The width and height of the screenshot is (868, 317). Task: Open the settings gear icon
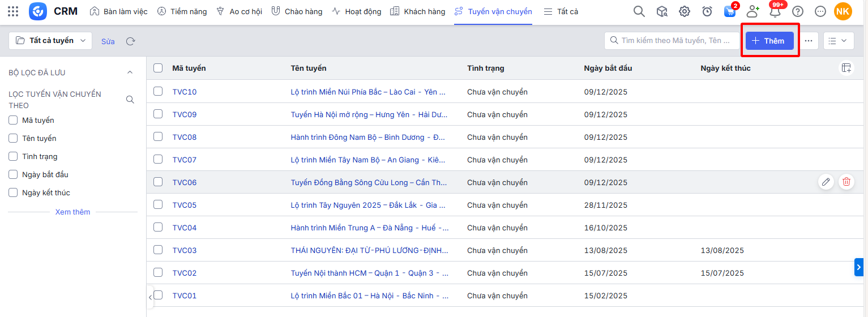(685, 11)
